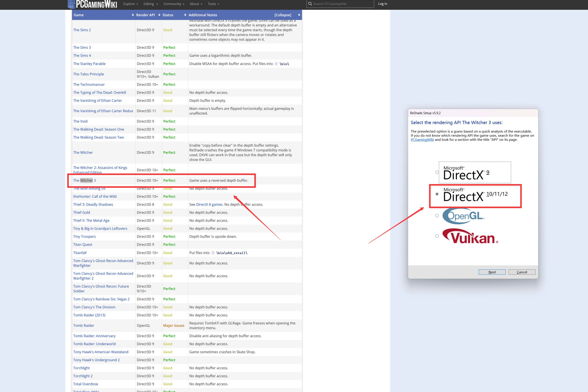
Task: Open the Editing dropdown menu
Action: coord(151,4)
